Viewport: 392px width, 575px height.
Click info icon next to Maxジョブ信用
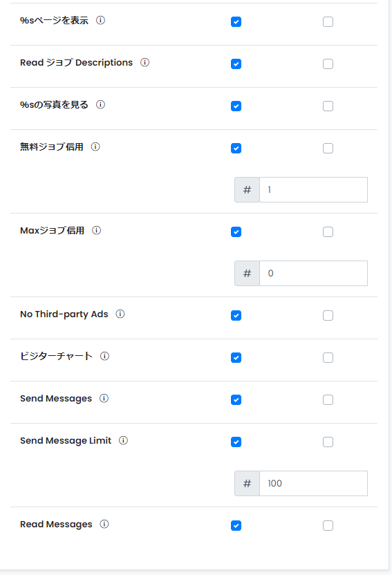[x=96, y=230]
